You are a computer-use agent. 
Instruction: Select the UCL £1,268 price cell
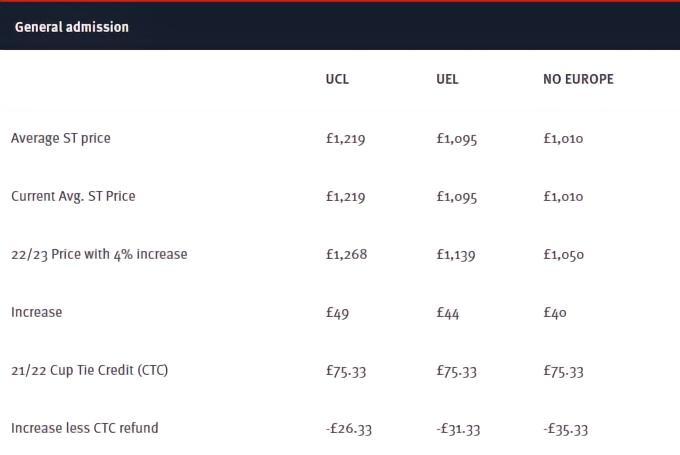347,254
